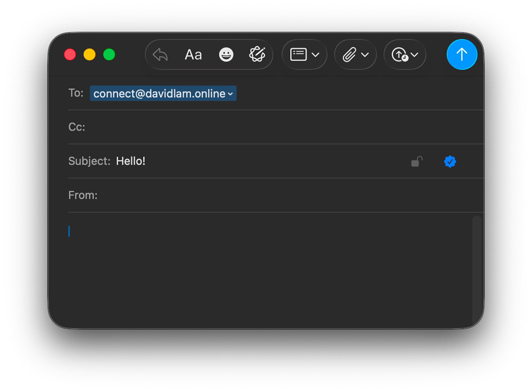Open recipient connect@davidlam.online dropdown arrow
The height and width of the screenshot is (392, 532).
click(x=231, y=94)
